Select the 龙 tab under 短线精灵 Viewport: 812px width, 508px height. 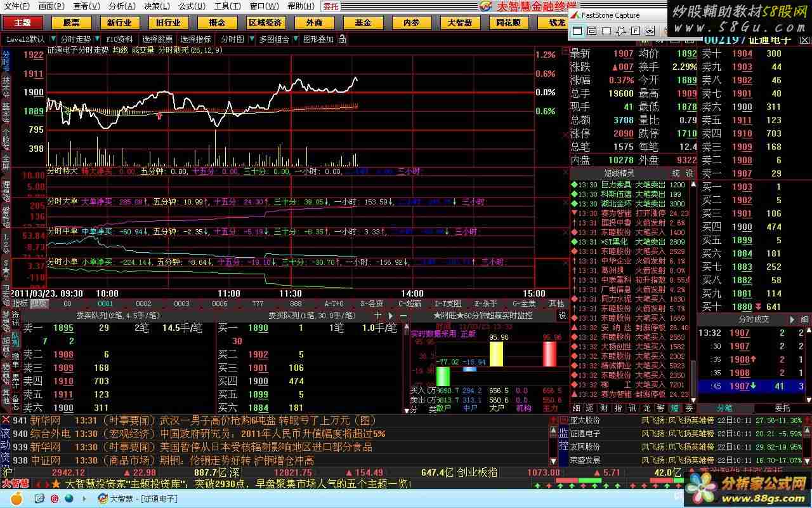tap(646, 408)
